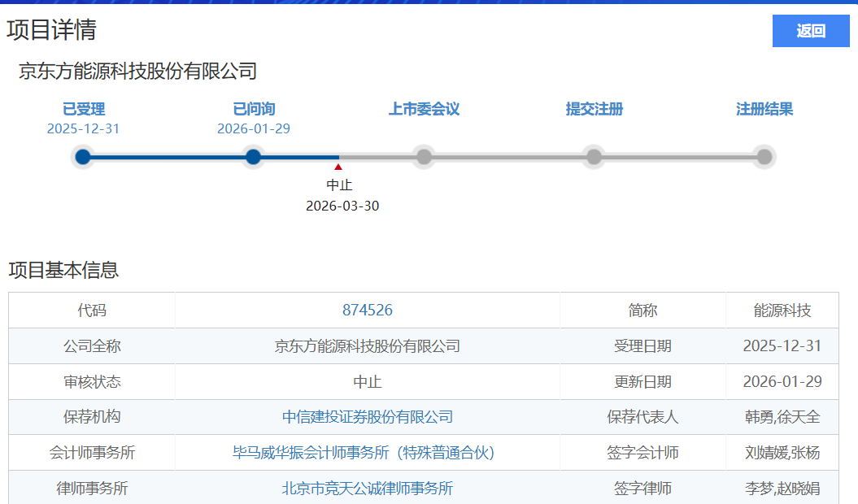Click company title 京东方能源科技股份有限公司 above timeline
Screen dimensions: 858x504
(x=138, y=72)
